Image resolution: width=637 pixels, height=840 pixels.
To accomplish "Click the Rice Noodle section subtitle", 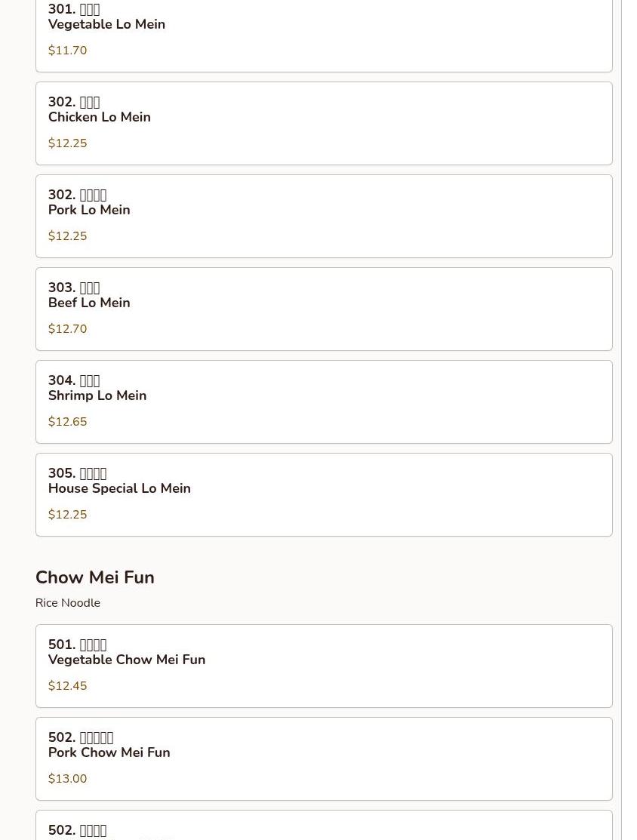I will click(x=68, y=603).
